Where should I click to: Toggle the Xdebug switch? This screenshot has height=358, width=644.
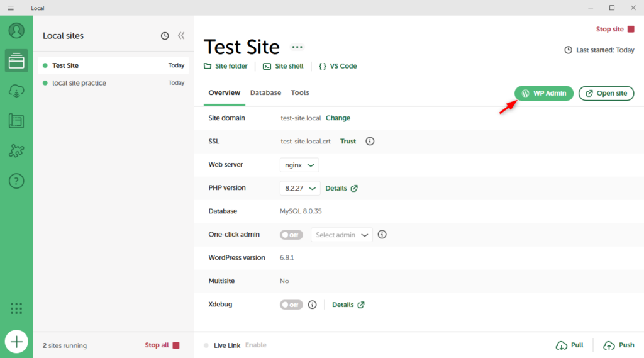coord(291,305)
